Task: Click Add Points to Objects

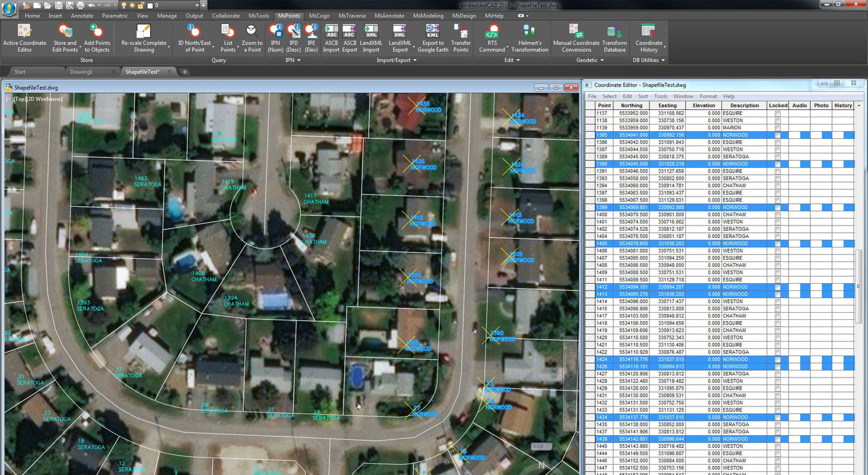Action: pos(96,36)
